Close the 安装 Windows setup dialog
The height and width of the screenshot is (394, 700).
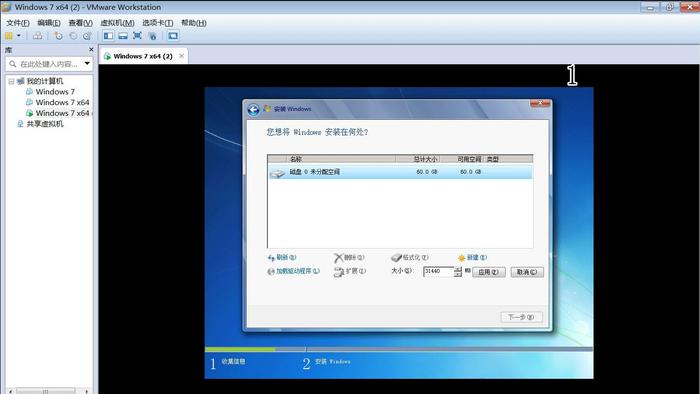(x=540, y=103)
